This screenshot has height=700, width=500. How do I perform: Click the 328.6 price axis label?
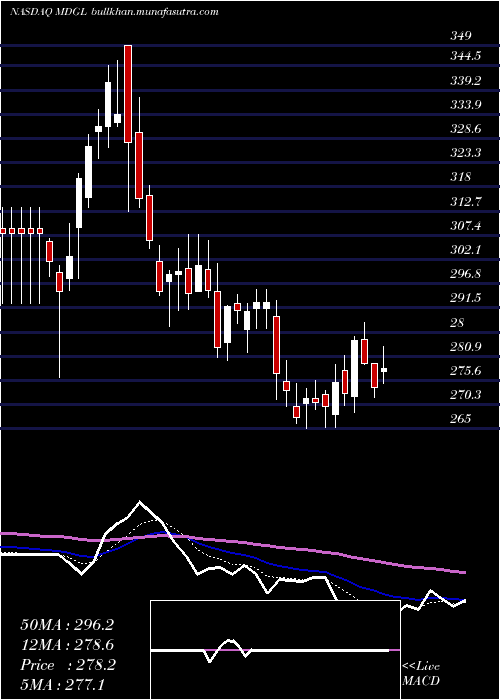pyautogui.click(x=466, y=129)
